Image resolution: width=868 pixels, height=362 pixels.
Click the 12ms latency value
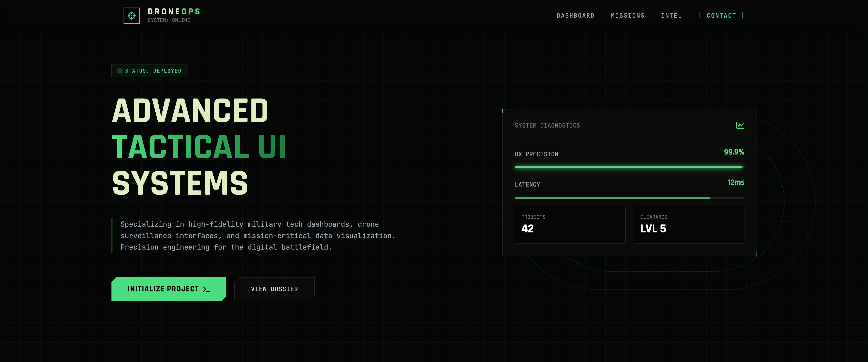[736, 182]
